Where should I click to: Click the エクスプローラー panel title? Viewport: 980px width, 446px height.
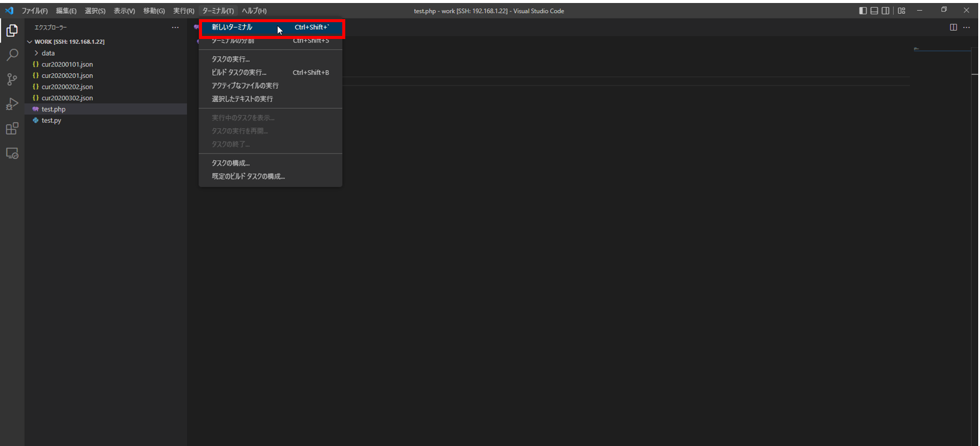[51, 28]
